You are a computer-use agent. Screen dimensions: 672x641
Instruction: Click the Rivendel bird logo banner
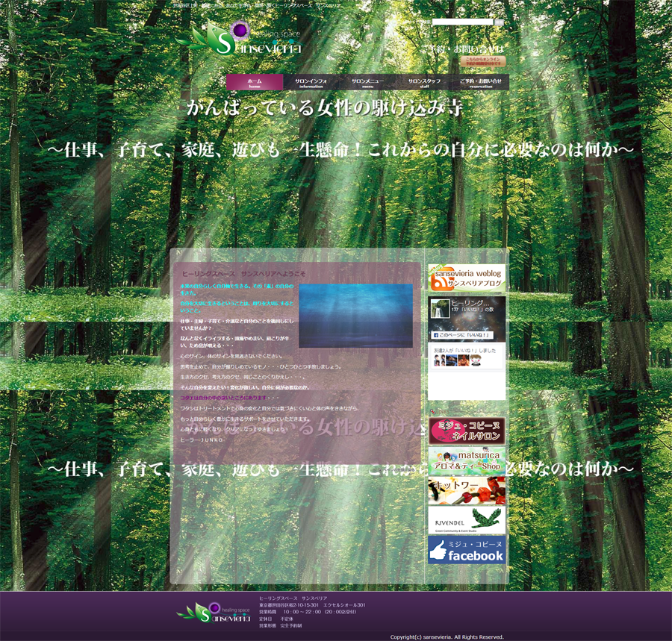pos(467,520)
